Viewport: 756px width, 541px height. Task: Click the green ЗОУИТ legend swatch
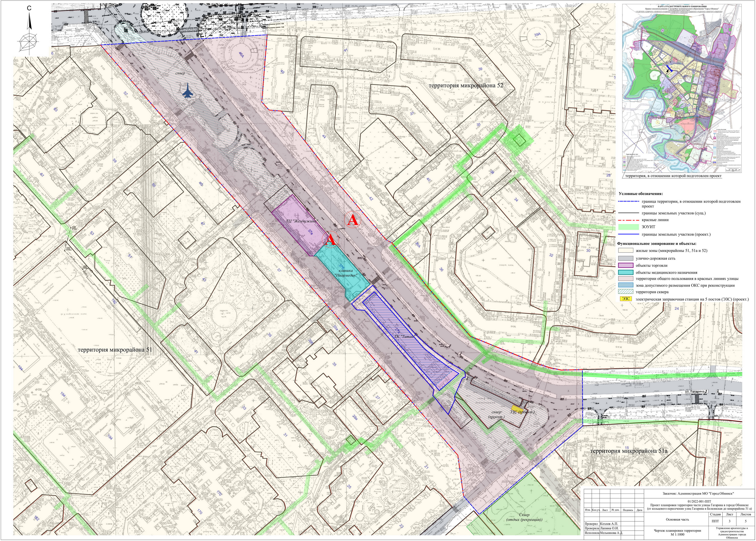click(x=628, y=227)
